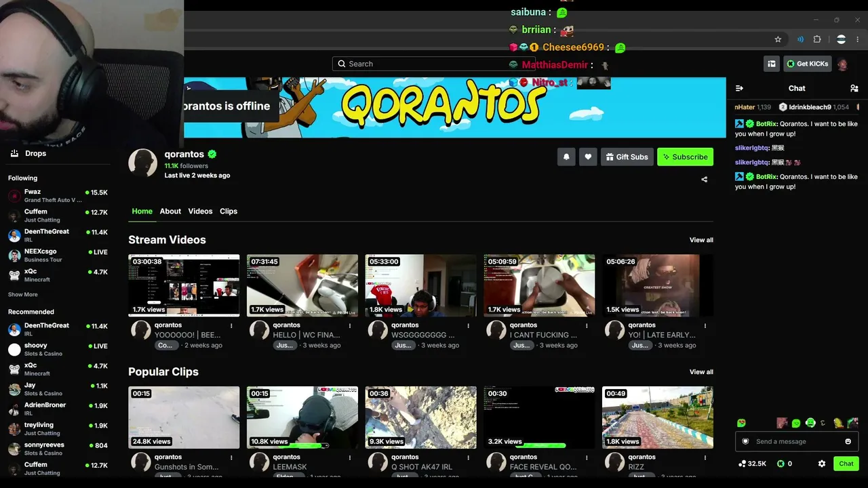Viewport: 868px width, 488px height.
Task: Bookmark this page with the star icon
Action: coord(778,39)
